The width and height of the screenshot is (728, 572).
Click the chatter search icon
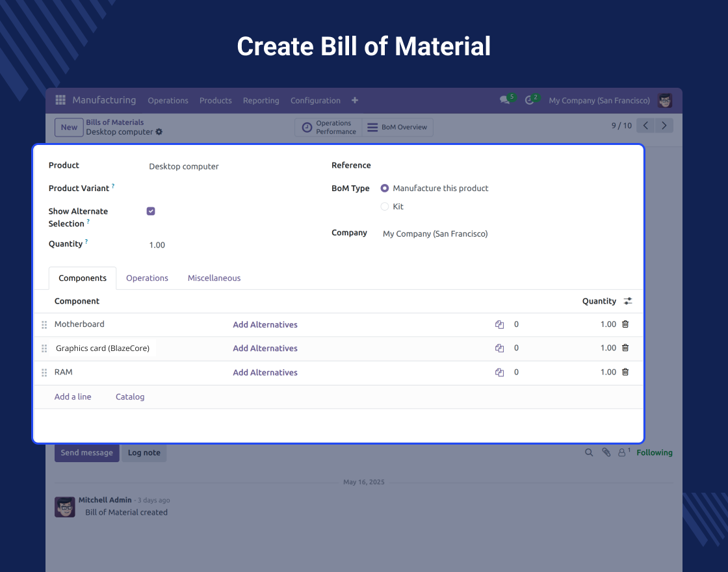coord(589,452)
